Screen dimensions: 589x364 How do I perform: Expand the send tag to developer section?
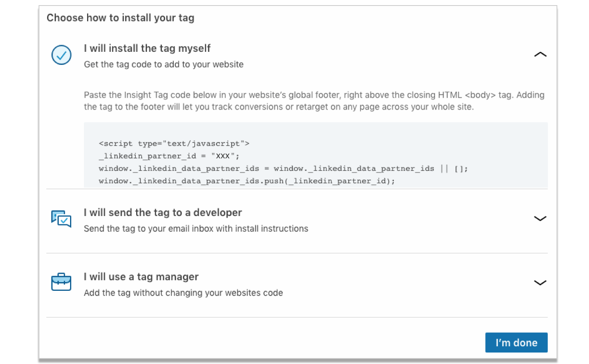540,218
